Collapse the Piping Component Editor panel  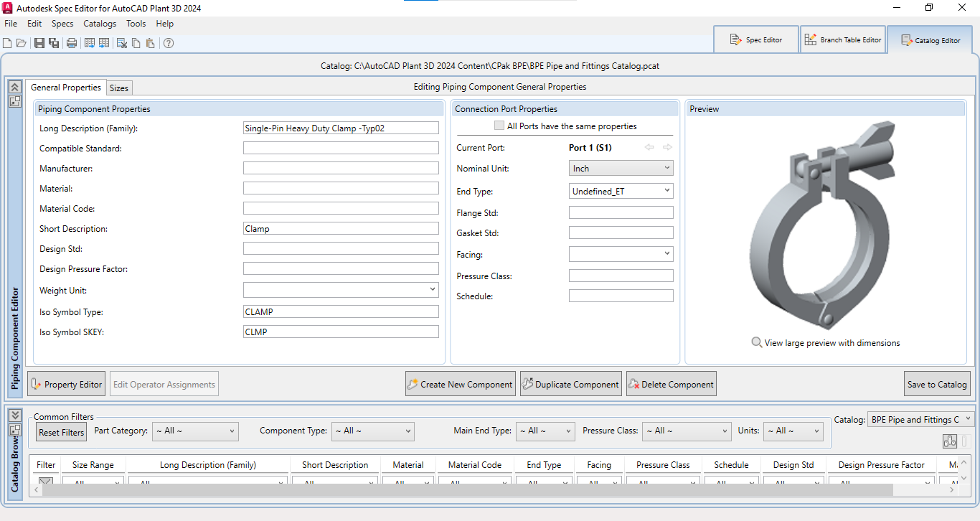(14, 87)
